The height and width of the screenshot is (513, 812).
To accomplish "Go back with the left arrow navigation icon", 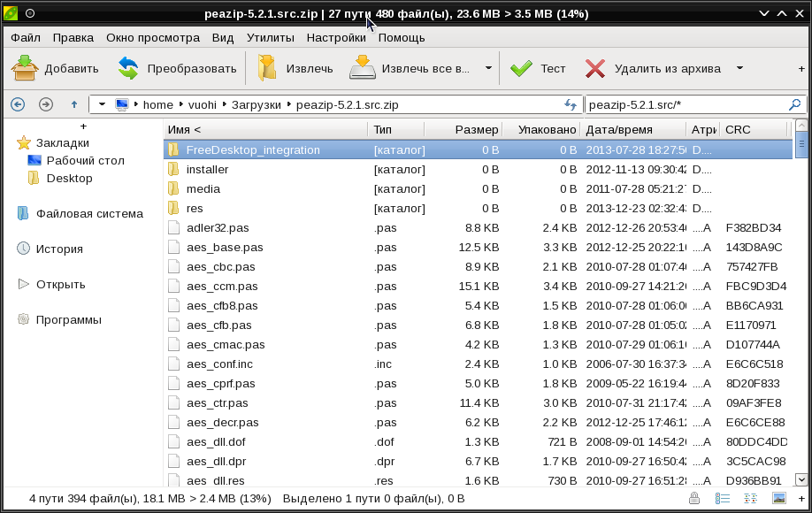I will coord(18,104).
